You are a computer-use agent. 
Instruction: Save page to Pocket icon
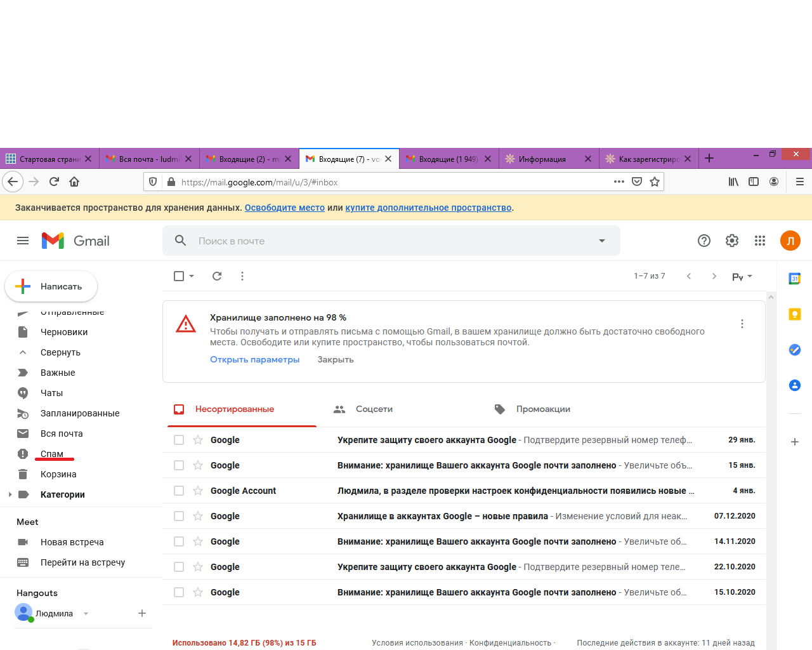point(637,182)
